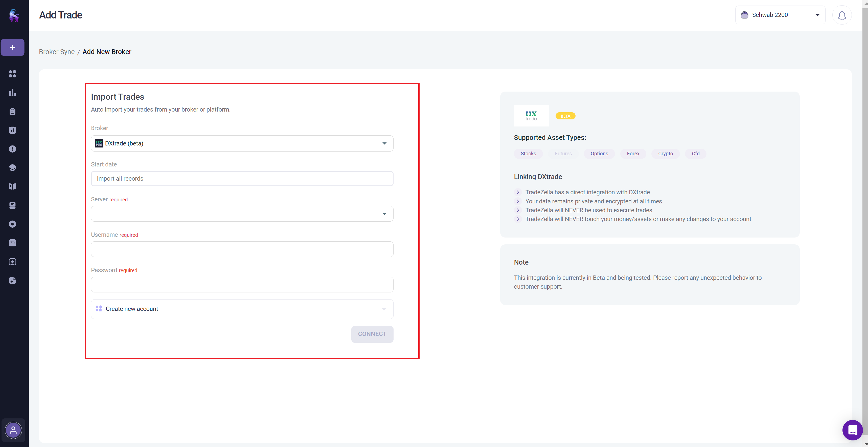
Task: Open the Server required dropdown
Action: (x=242, y=214)
